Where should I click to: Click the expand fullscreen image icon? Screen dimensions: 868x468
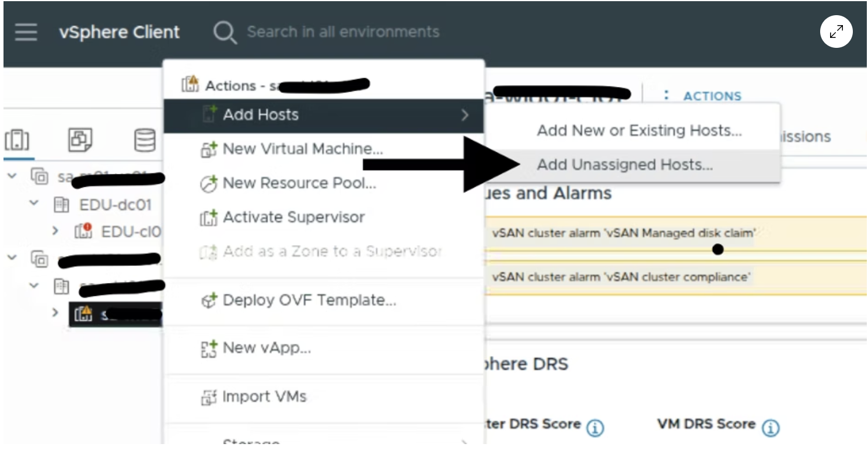(836, 32)
